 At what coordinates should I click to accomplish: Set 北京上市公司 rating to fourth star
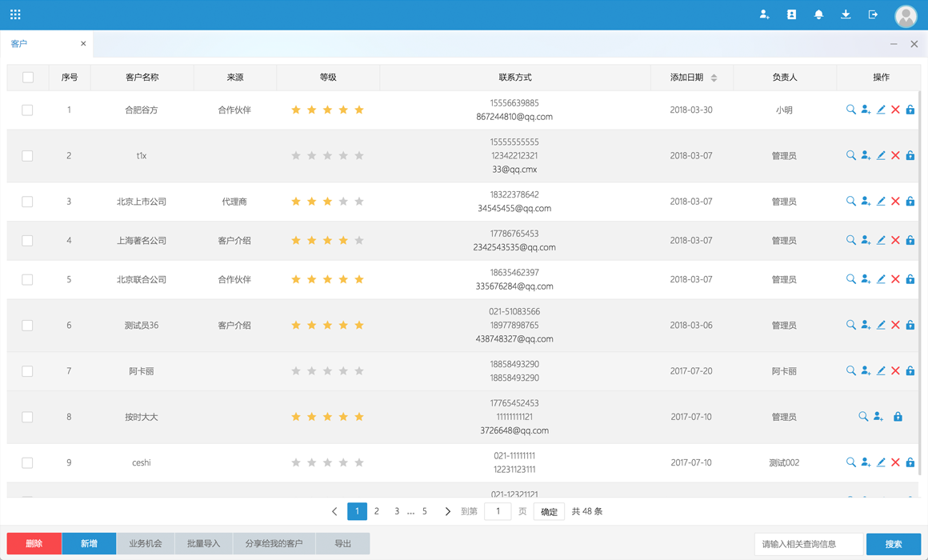point(343,202)
